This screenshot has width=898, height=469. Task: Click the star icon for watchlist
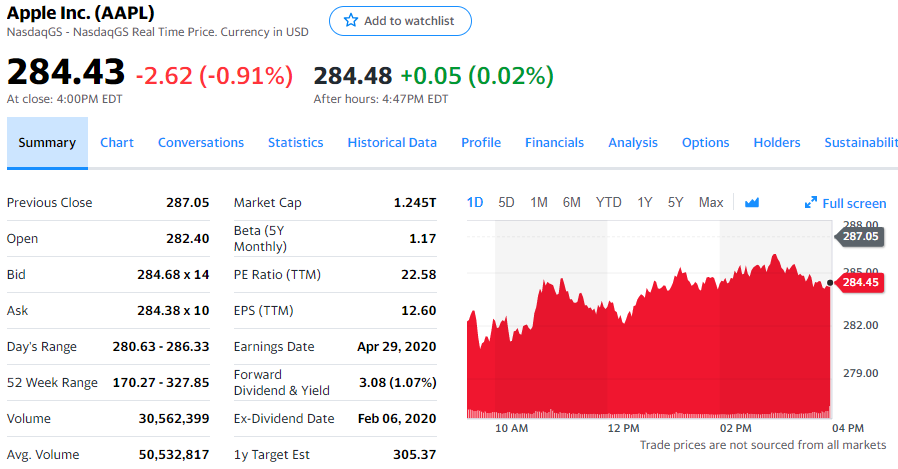coord(350,21)
